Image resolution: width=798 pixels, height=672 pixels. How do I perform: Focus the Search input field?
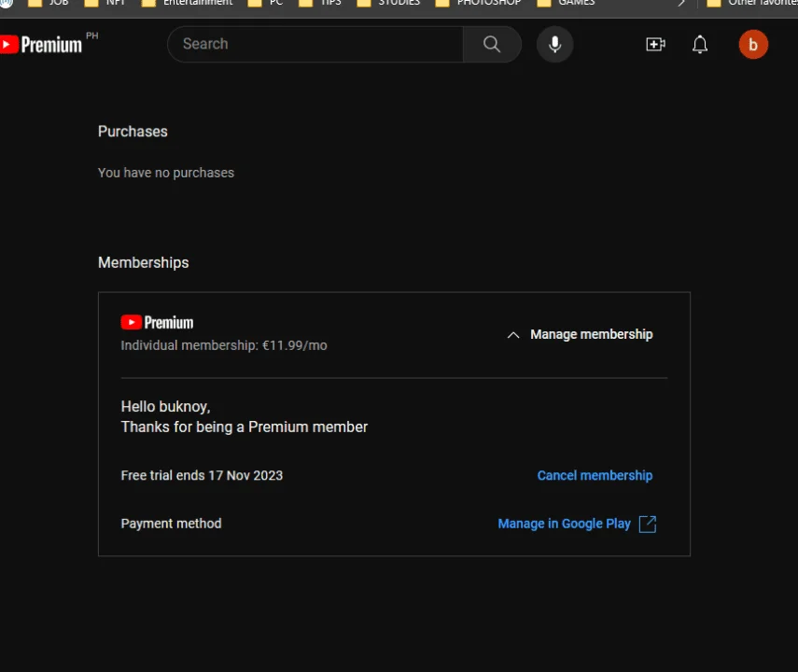click(x=315, y=44)
